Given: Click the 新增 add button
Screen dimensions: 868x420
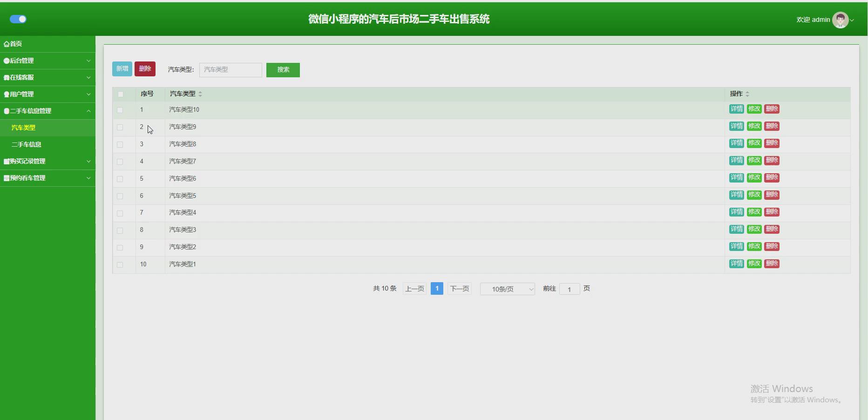Looking at the screenshot, I should point(122,68).
